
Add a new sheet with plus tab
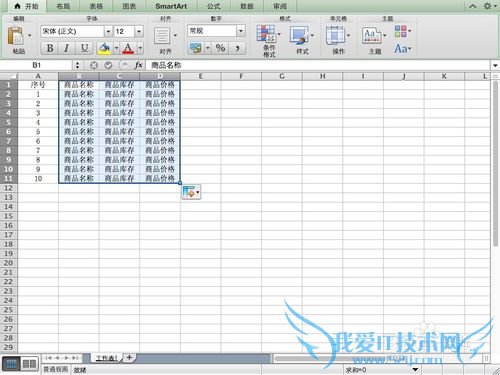click(129, 358)
